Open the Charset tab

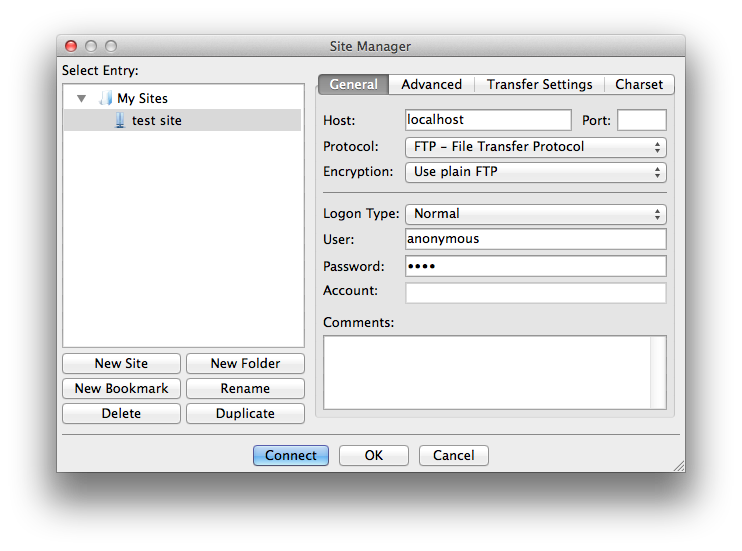point(638,84)
